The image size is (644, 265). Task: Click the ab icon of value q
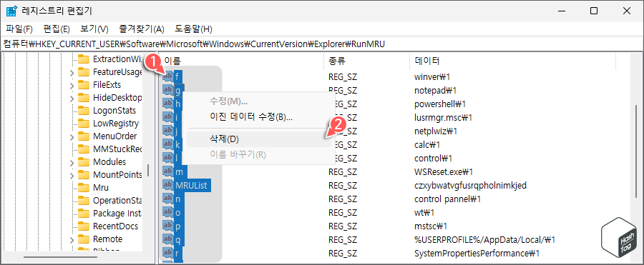coord(167,239)
